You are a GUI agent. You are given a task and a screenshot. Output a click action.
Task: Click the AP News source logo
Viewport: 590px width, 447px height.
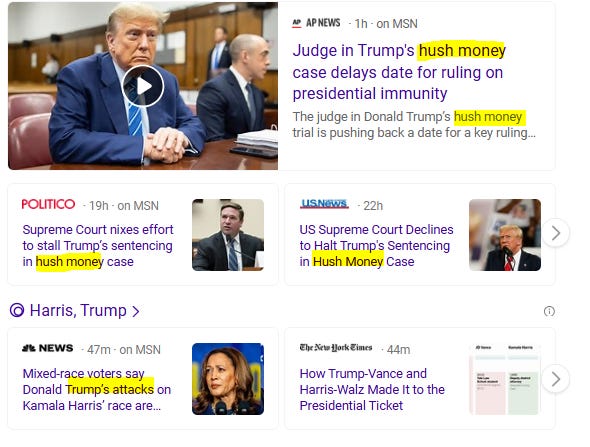coord(316,23)
